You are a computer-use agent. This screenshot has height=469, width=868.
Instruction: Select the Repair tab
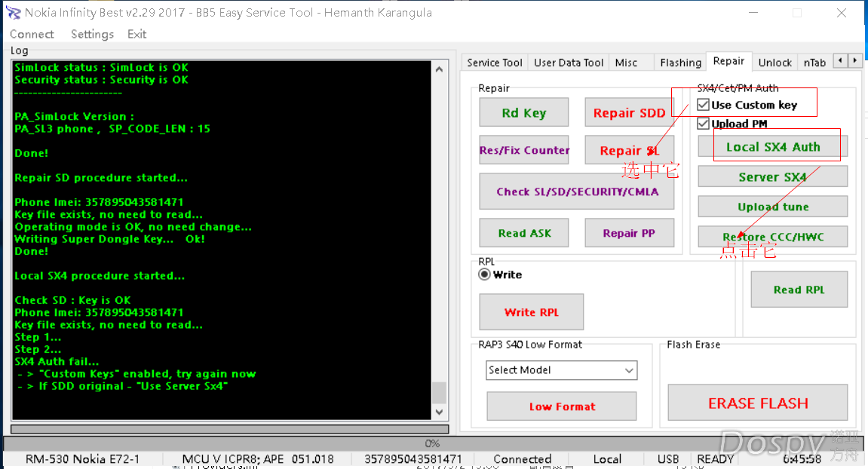click(728, 61)
